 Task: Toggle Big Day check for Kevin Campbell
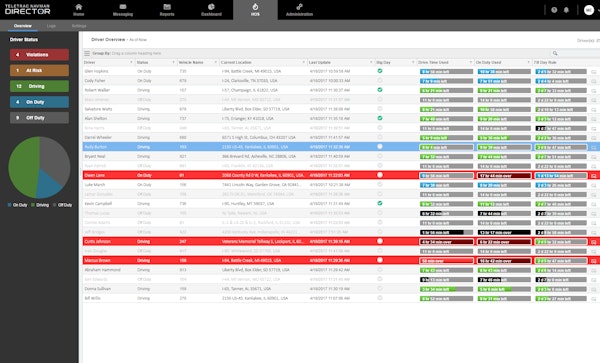(380, 203)
